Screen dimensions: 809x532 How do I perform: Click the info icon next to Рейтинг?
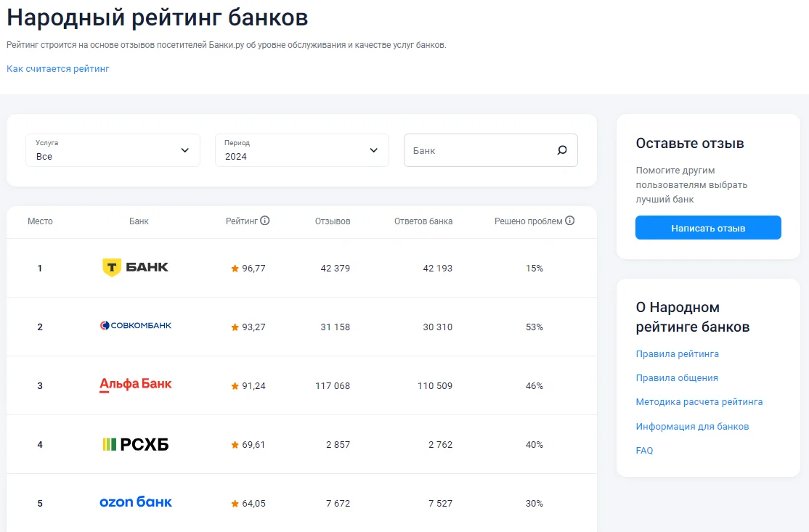click(264, 221)
